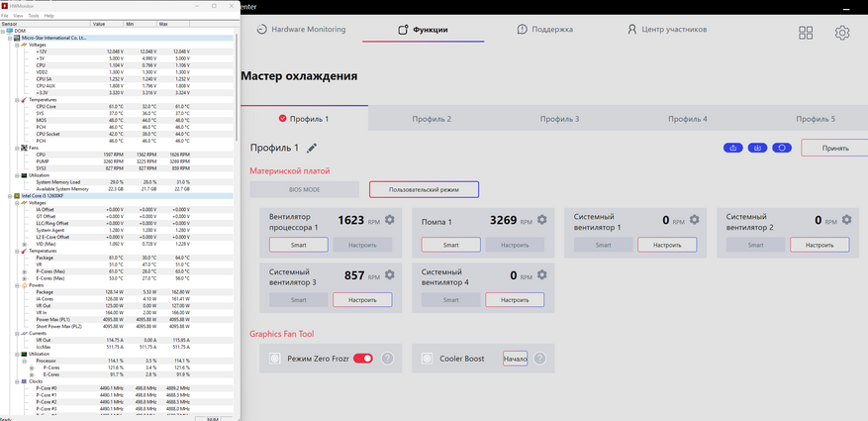The height and width of the screenshot is (421, 868).
Task: Open gear settings for Системный вентилятор 3
Action: pos(390,274)
